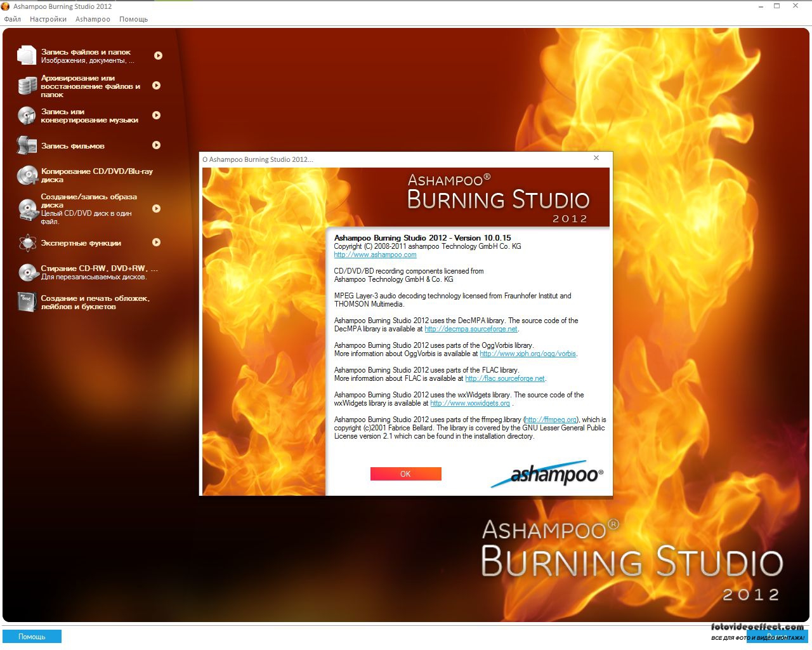Open the www.wxwidgets.org link
The width and height of the screenshot is (812, 650).
pos(470,403)
